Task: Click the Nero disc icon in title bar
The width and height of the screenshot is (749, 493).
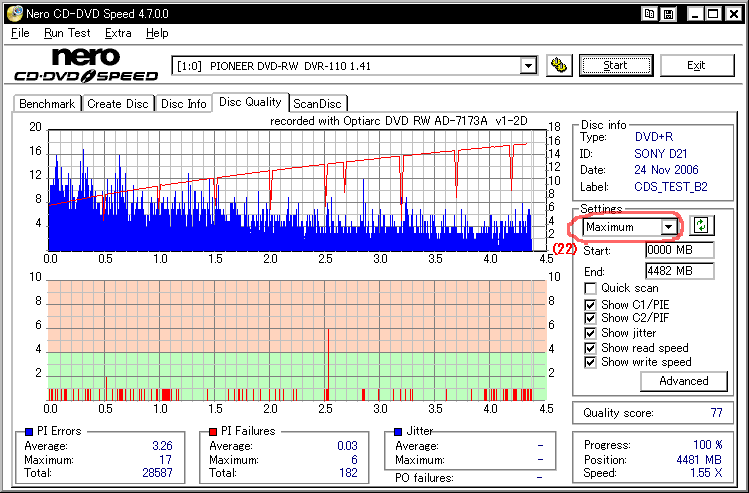Action: click(x=13, y=13)
